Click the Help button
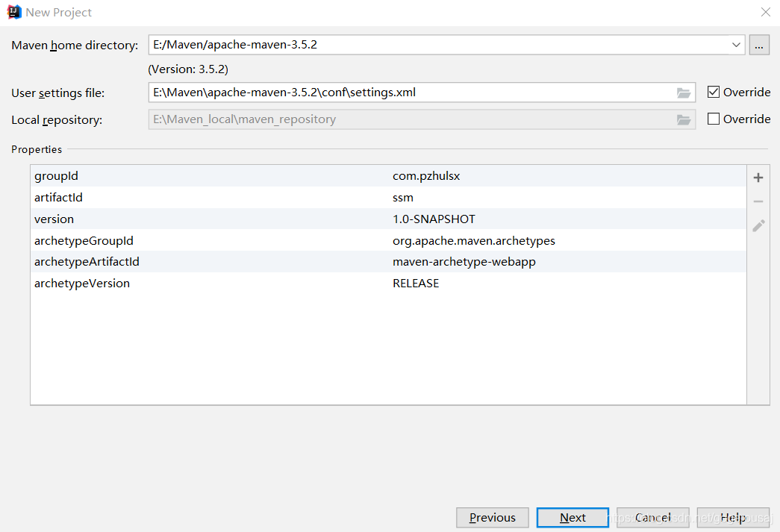The height and width of the screenshot is (532, 780). tap(733, 518)
